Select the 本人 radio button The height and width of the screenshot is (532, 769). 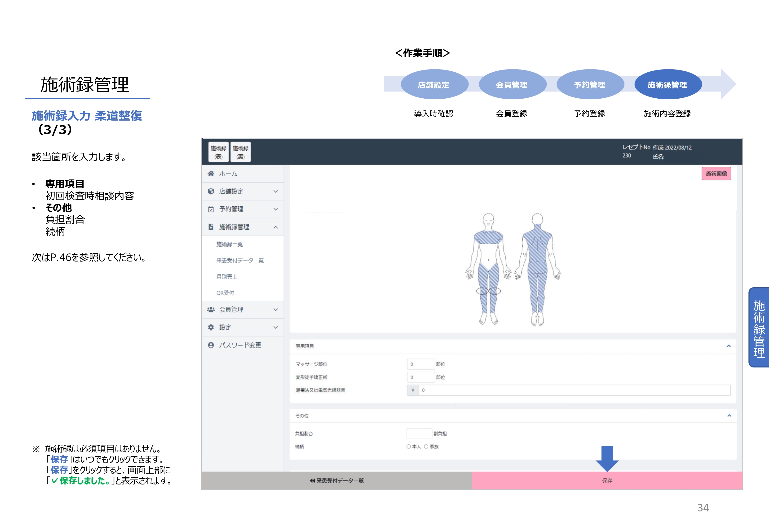tap(408, 447)
